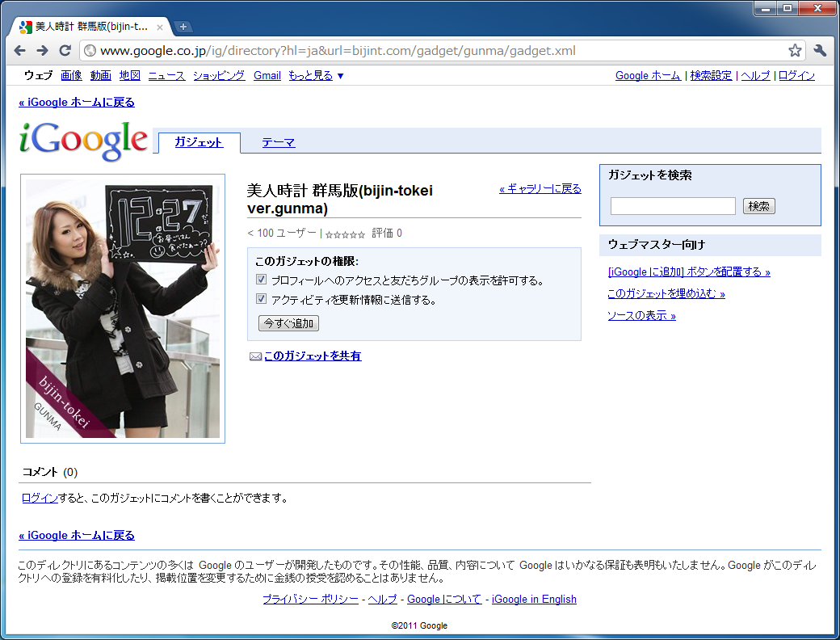Open 検索設定 link
The width and height of the screenshot is (840, 640).
coord(711,76)
